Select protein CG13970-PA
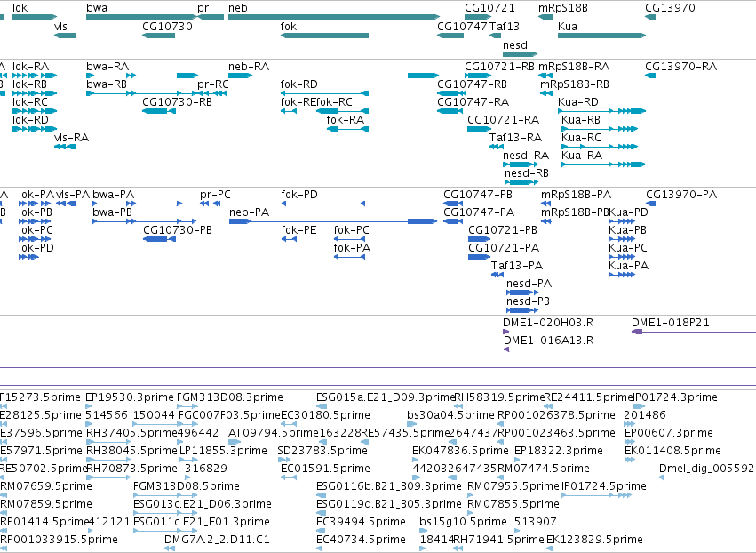 tap(681, 195)
